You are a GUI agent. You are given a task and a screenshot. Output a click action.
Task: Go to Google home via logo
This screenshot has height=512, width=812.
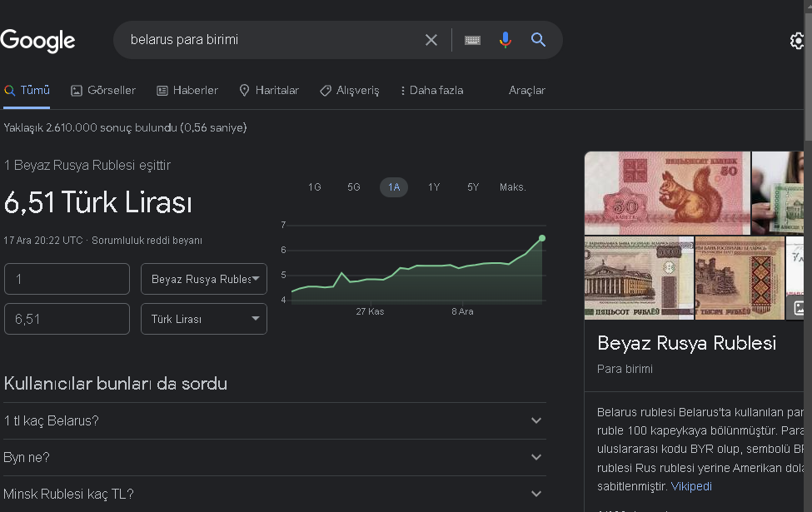point(38,40)
